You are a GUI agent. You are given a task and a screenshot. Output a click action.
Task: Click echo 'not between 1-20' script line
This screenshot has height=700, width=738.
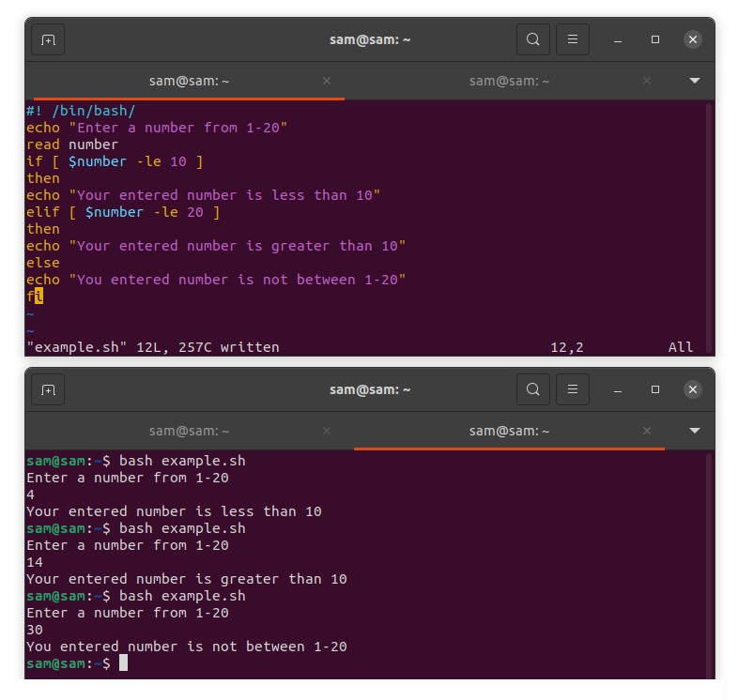tap(216, 281)
